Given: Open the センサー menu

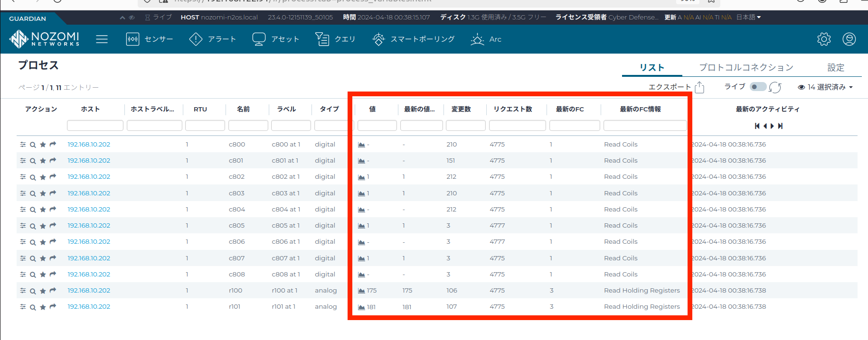Looking at the screenshot, I should pyautogui.click(x=150, y=39).
